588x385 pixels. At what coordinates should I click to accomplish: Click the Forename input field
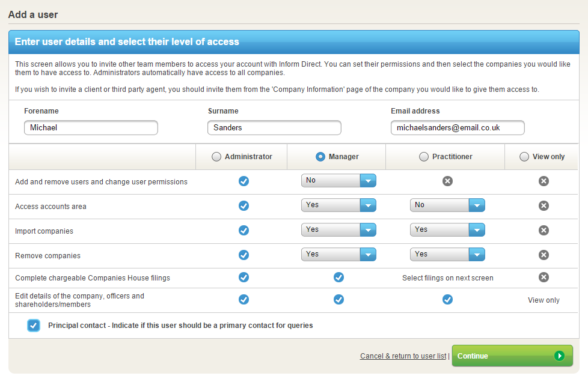[x=91, y=128]
